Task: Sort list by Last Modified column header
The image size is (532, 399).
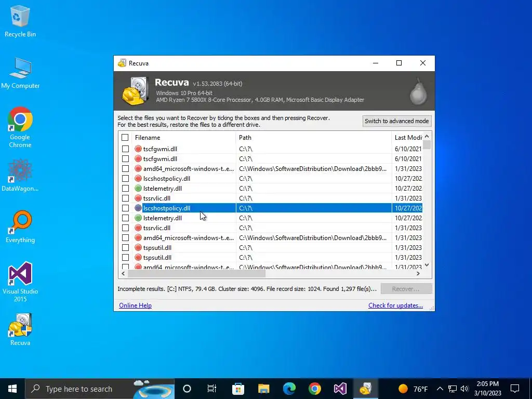Action: click(407, 137)
